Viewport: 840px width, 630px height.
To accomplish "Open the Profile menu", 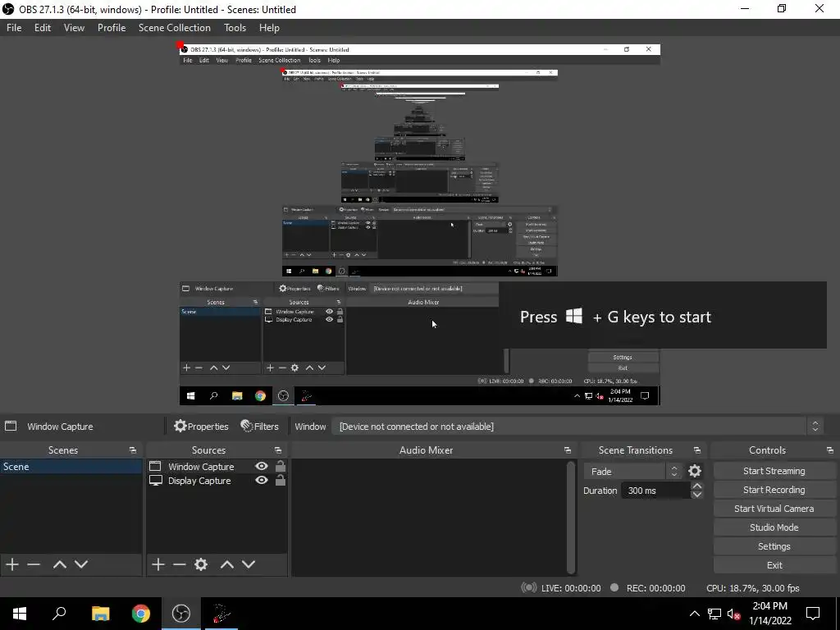I will pos(112,28).
